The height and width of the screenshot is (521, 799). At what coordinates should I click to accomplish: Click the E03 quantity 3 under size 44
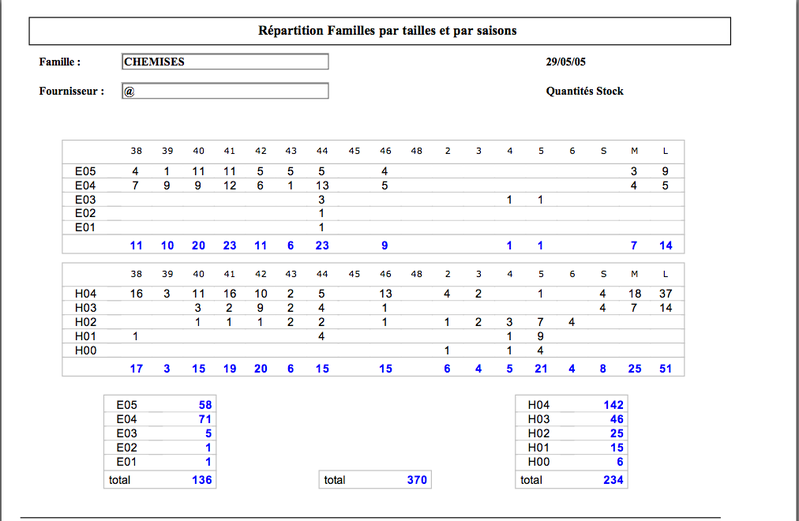[x=322, y=200]
